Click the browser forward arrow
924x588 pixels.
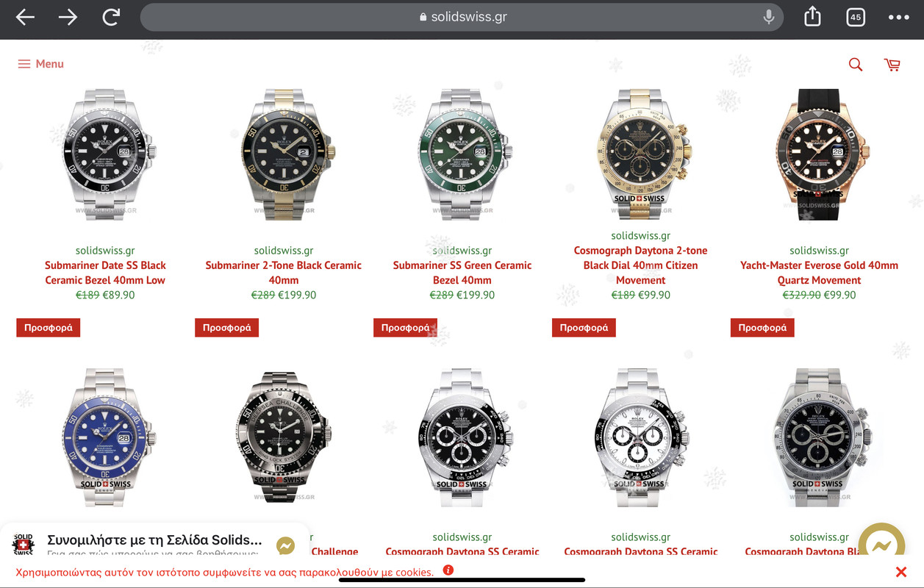pyautogui.click(x=68, y=17)
